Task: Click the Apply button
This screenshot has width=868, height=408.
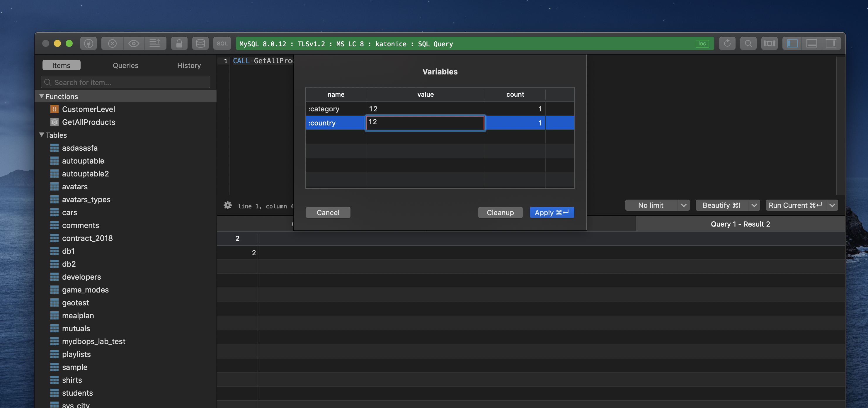Action: pos(552,212)
